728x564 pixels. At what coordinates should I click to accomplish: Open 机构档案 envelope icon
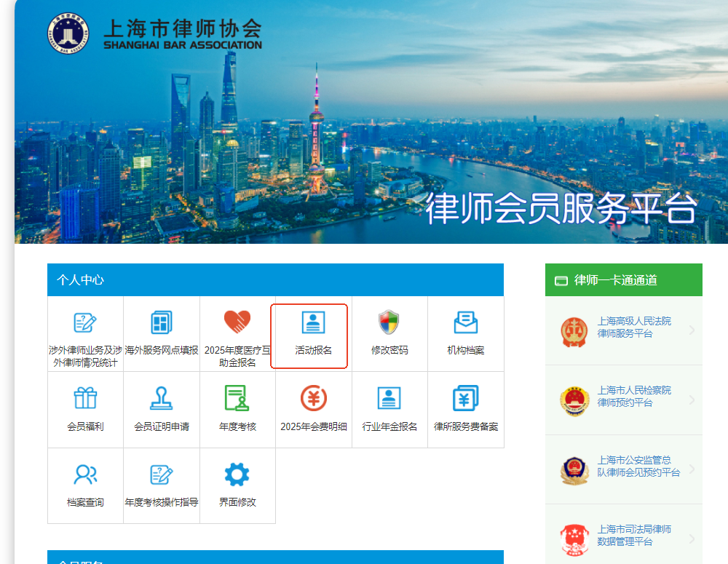[x=465, y=322]
